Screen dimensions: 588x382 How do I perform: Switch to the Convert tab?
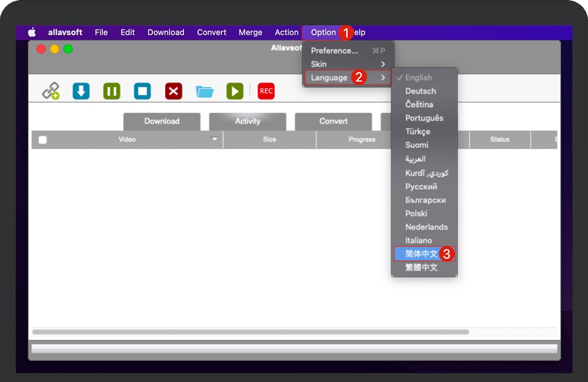tap(334, 121)
